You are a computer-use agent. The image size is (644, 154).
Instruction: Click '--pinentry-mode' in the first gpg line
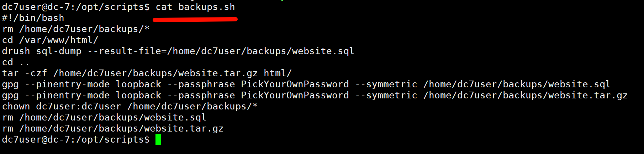67,84
